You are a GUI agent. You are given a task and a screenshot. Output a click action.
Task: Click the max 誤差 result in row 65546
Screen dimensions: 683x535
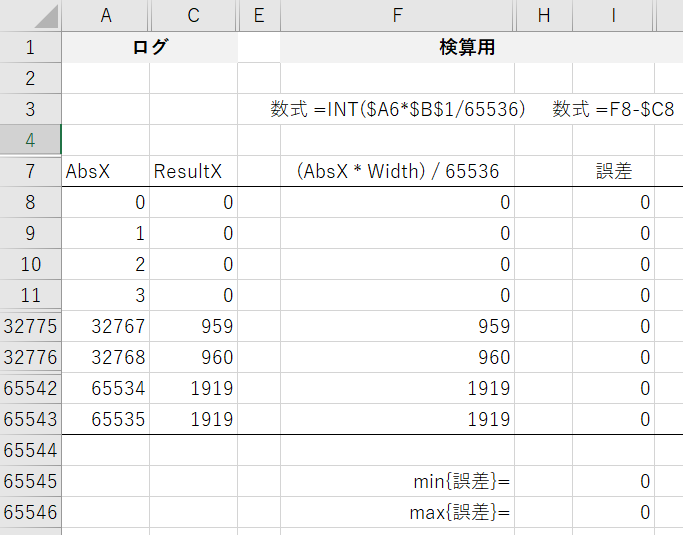[613, 512]
